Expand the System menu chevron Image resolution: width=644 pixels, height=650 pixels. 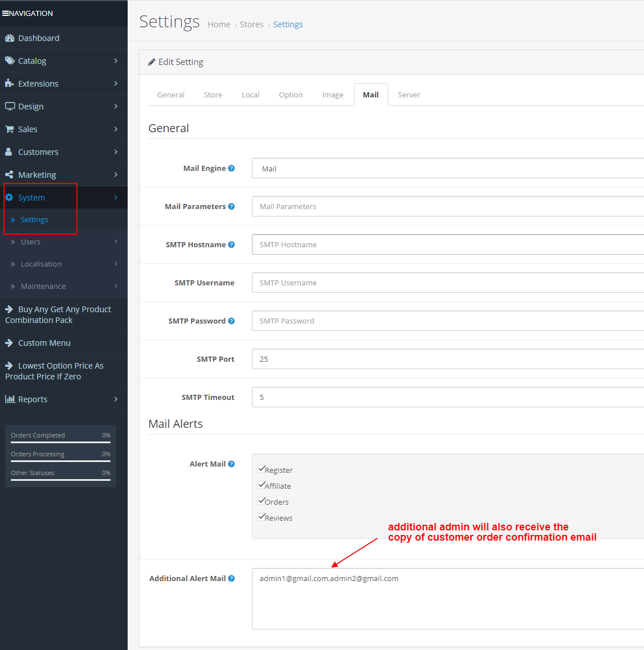pyautogui.click(x=115, y=198)
